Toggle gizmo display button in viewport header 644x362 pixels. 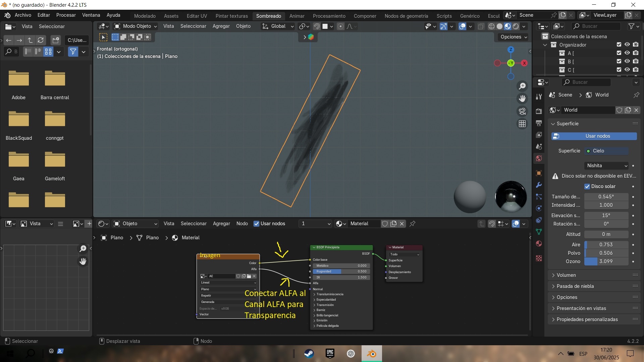click(x=443, y=26)
